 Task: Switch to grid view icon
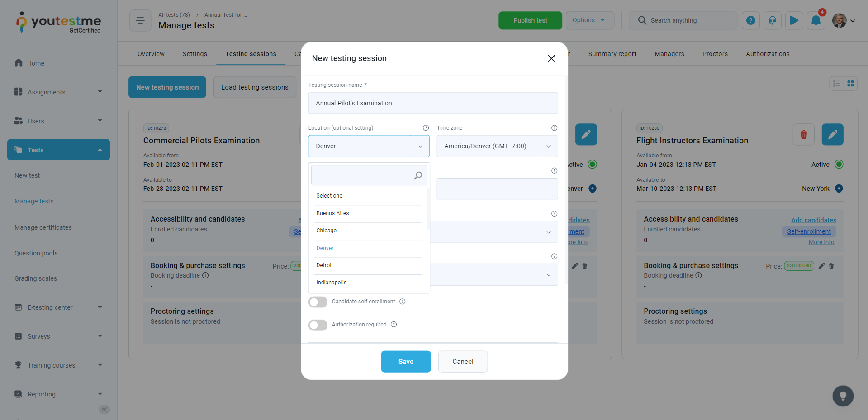[850, 84]
